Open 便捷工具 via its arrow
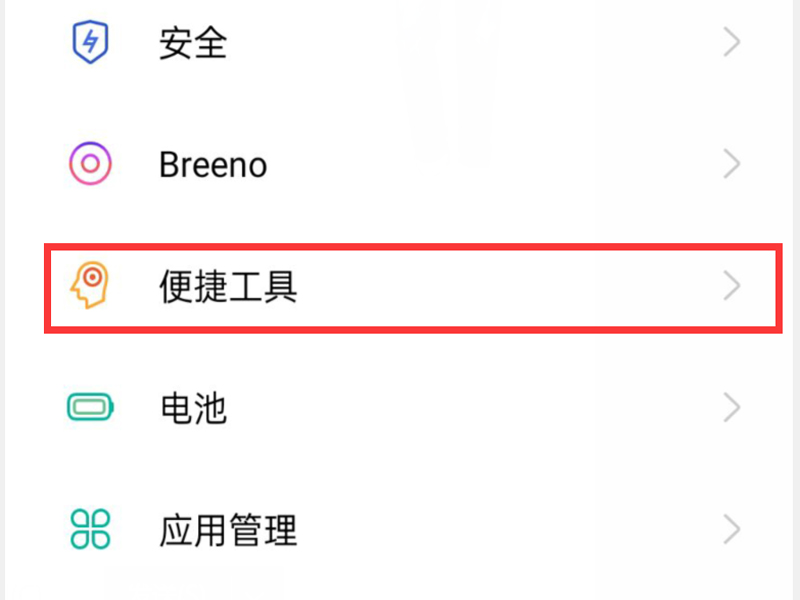The width and height of the screenshot is (800, 600). click(732, 287)
